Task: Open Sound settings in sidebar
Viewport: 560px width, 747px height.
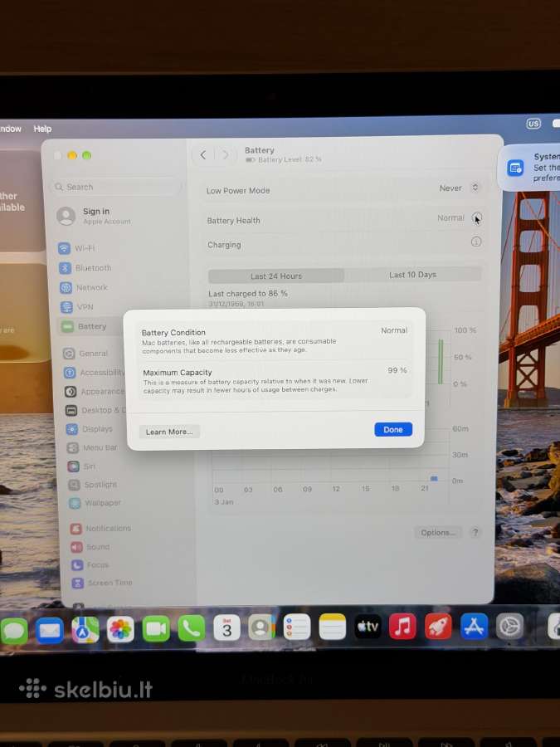Action: coord(90,547)
